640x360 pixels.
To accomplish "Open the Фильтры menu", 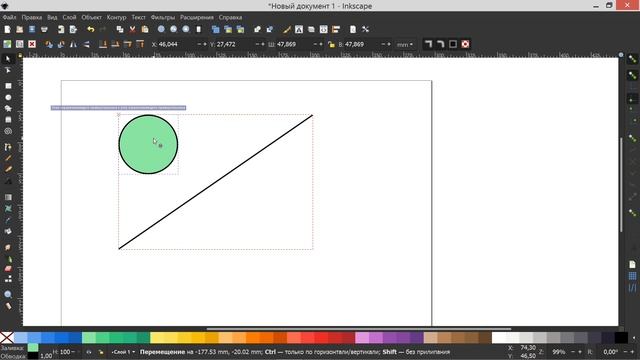I will pyautogui.click(x=162, y=18).
